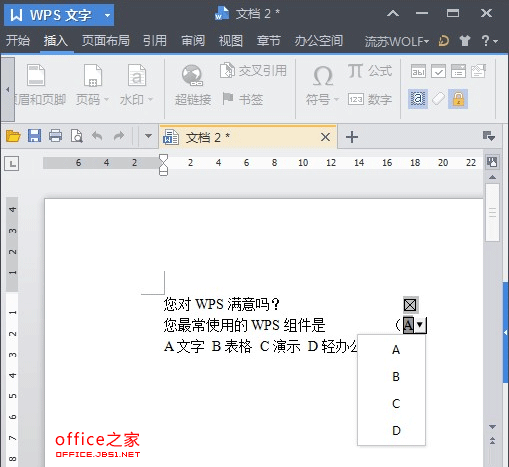Insert a drop-down form field
This screenshot has height=467, width=509.
pyautogui.click(x=458, y=71)
